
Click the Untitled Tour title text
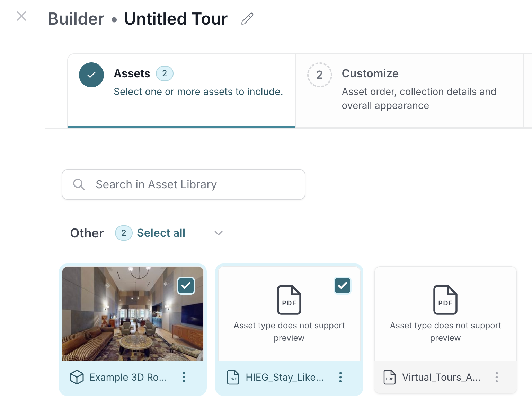[176, 19]
